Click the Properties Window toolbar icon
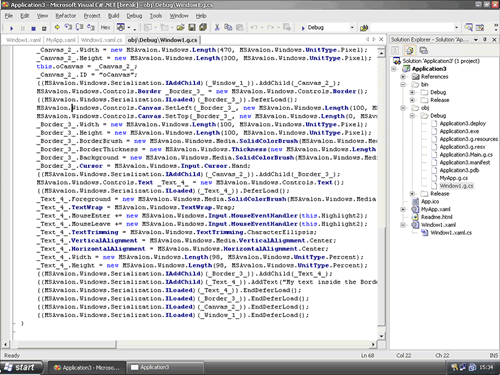This screenshot has width=500, height=375. tap(480, 27)
